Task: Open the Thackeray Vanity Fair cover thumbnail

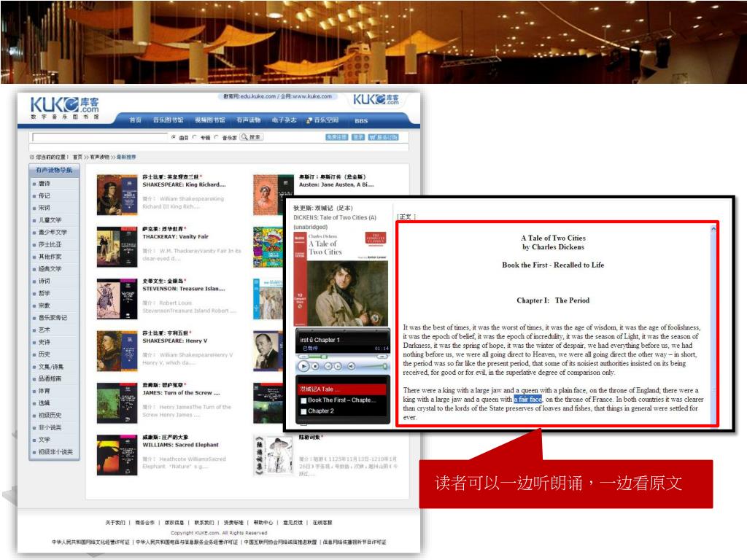Action: (x=117, y=246)
